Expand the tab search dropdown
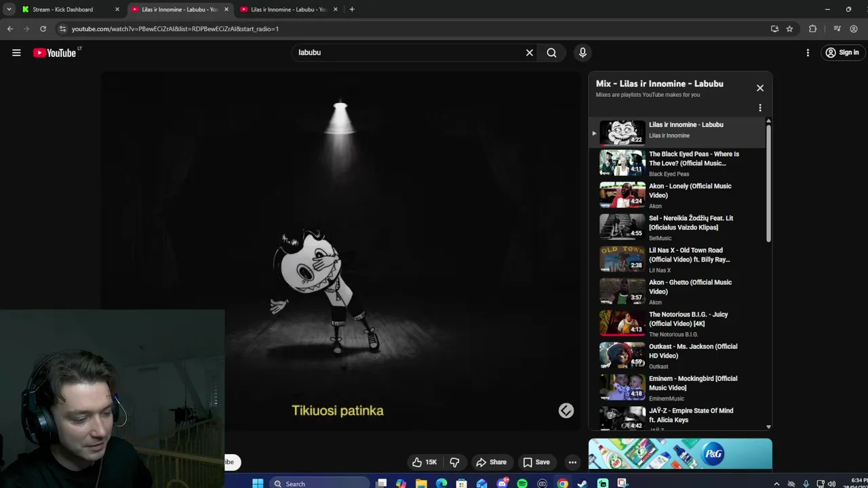Screen dimensions: 868x488 click(x=9, y=9)
